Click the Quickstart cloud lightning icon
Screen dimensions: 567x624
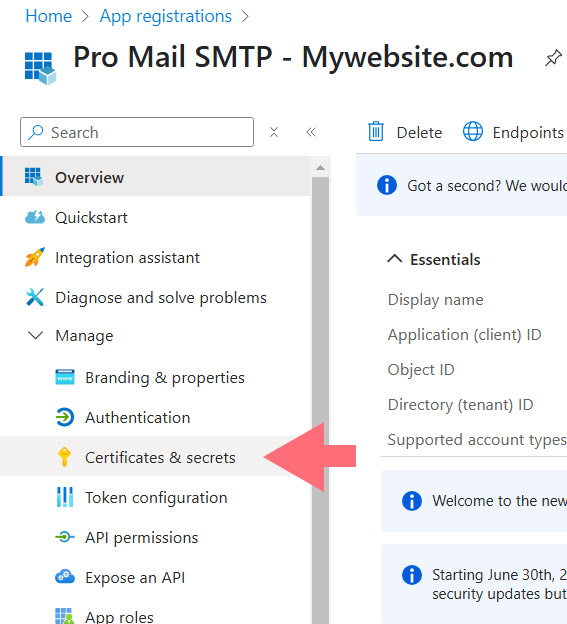pos(35,217)
